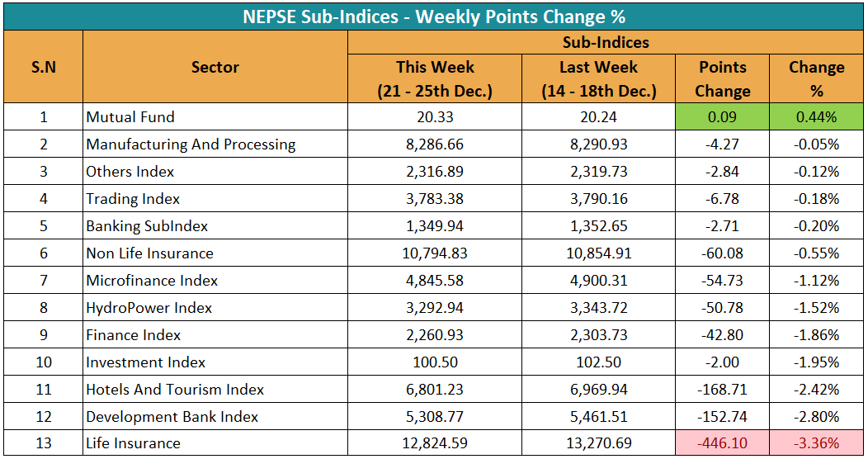The image size is (868, 459).
Task: Click the NEPSE Sub-Indices table title
Action: (x=434, y=17)
